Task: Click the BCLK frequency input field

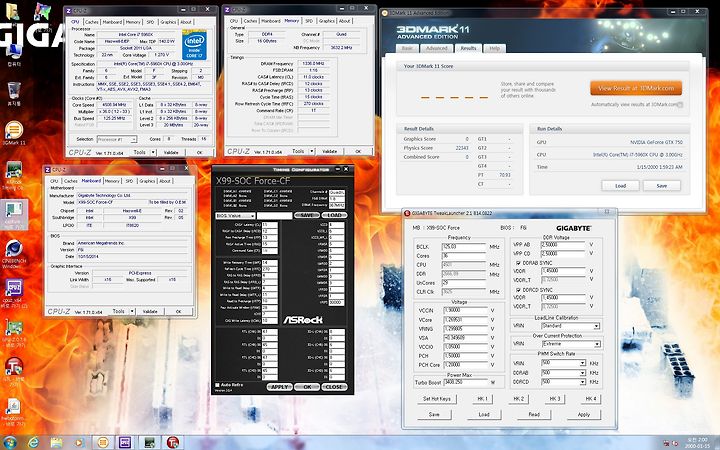Action: 464,247
